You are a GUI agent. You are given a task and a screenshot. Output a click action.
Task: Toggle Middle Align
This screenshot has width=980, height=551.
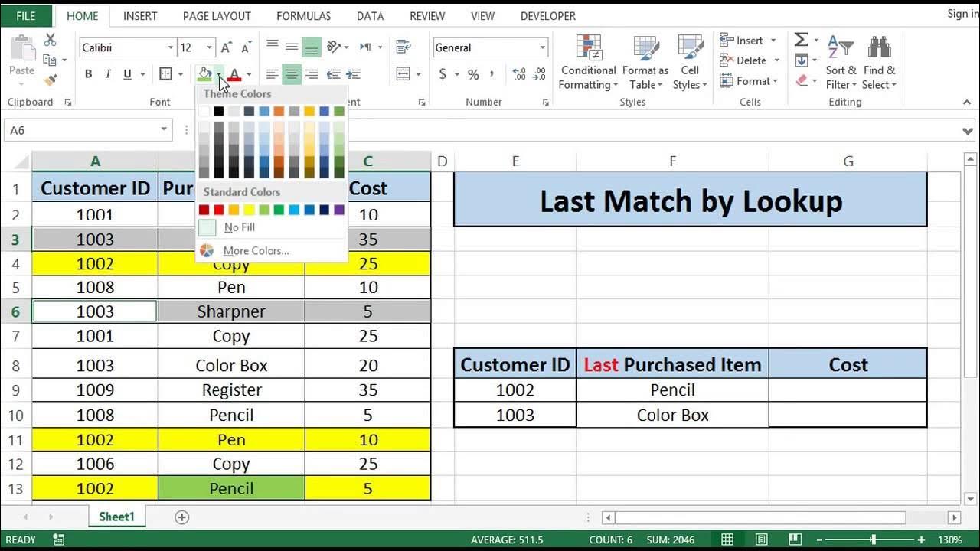(x=292, y=47)
